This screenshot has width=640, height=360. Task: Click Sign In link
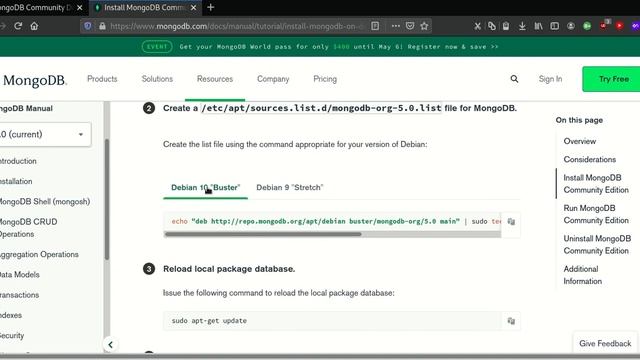click(x=550, y=79)
